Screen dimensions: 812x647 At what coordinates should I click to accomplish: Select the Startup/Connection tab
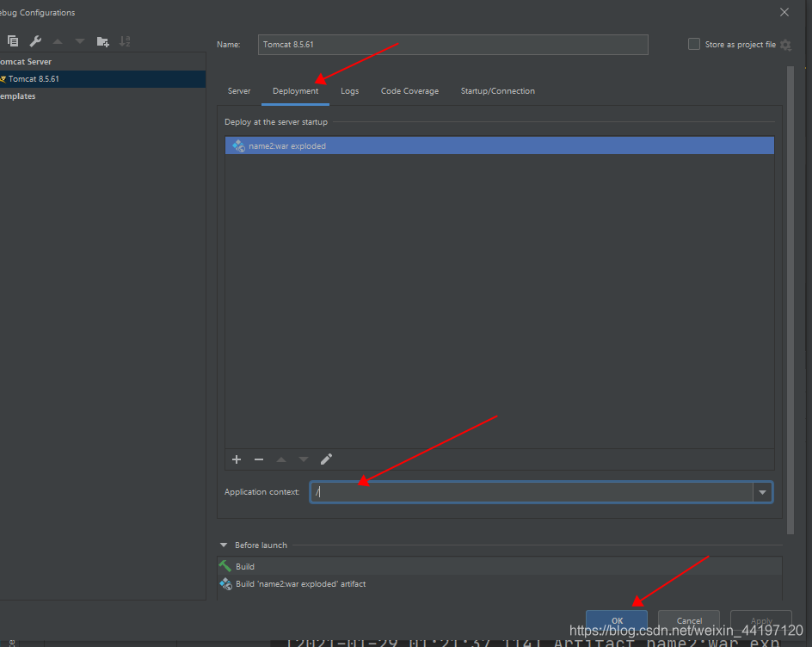point(497,91)
